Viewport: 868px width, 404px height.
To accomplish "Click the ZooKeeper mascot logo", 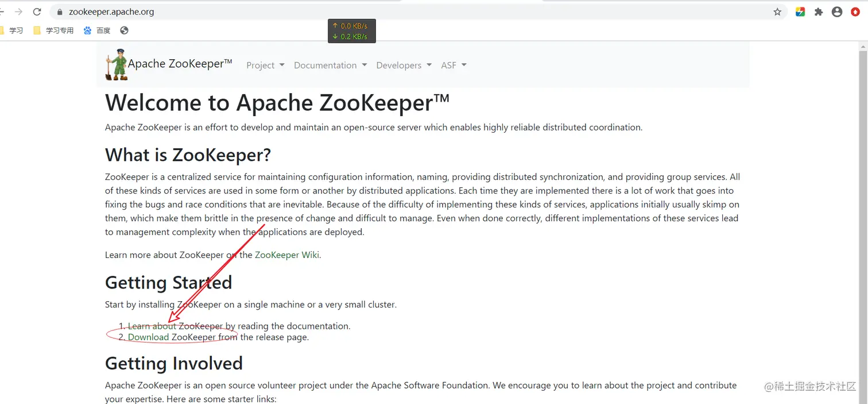I will click(117, 64).
